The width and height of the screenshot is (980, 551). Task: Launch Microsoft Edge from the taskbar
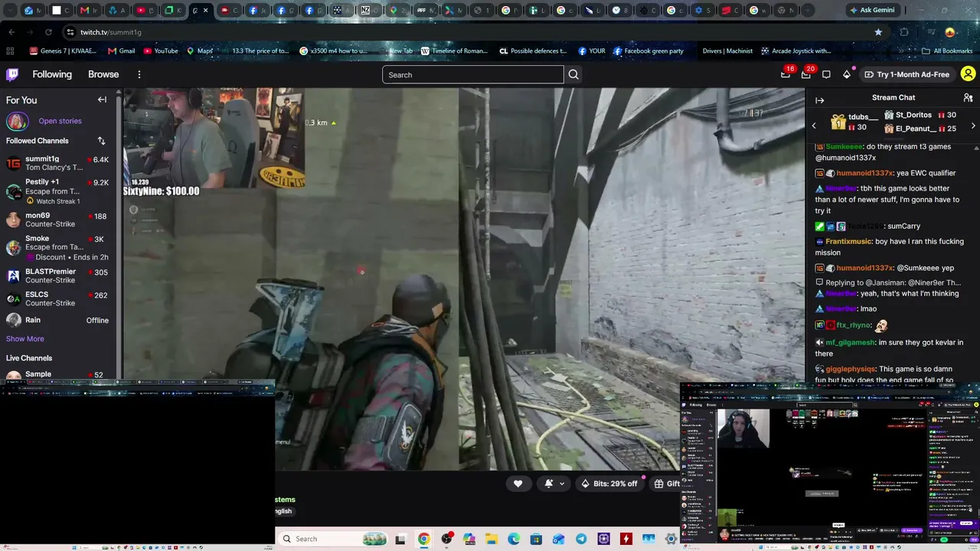pos(514,539)
